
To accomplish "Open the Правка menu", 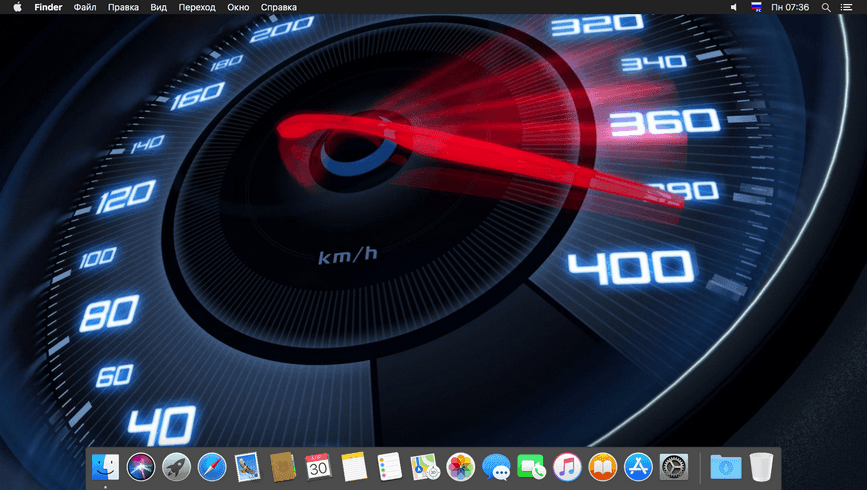I will click(x=123, y=7).
